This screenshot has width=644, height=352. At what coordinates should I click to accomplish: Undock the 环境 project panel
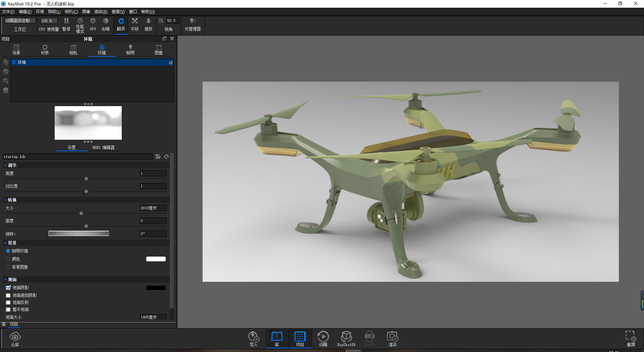coord(164,39)
